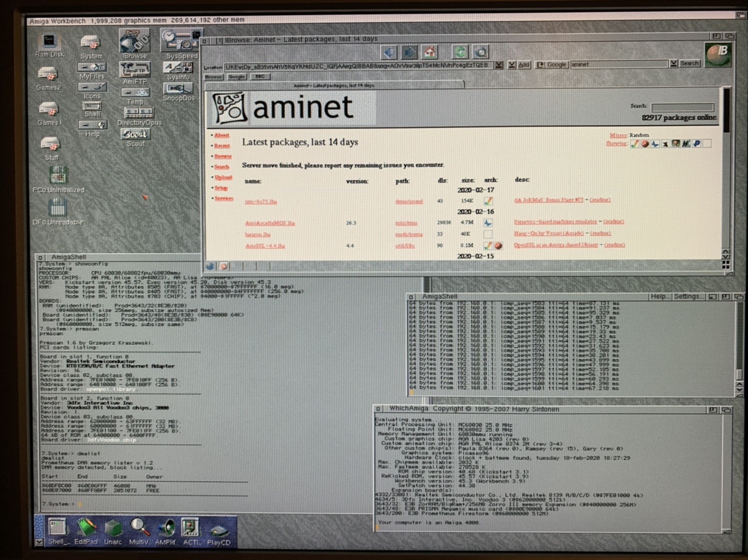The width and height of the screenshot is (748, 560).
Task: Open the Icons drawer
Action: click(92, 91)
